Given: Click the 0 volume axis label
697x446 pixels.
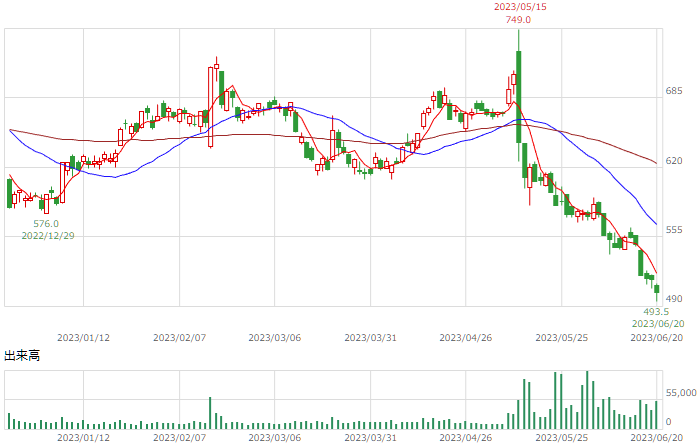Looking at the screenshot, I should tap(668, 422).
